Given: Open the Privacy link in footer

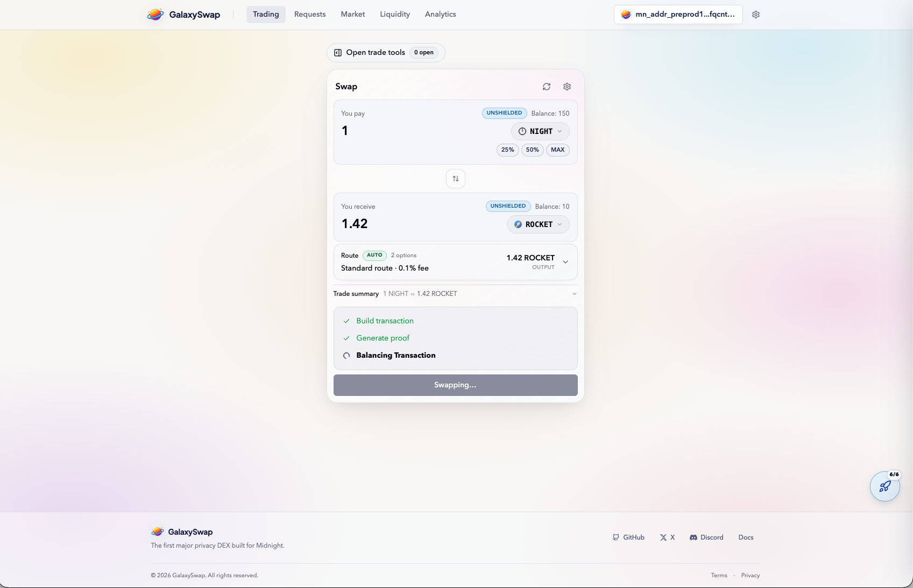Looking at the screenshot, I should (x=750, y=575).
